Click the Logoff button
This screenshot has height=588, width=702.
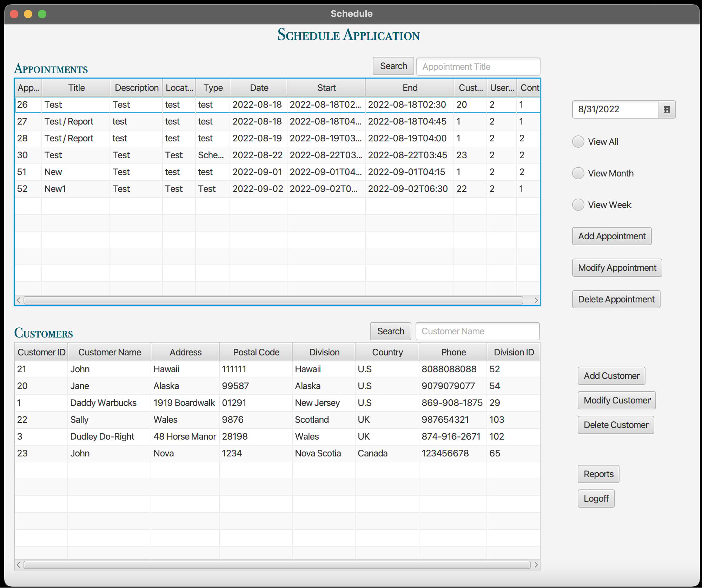click(x=596, y=498)
